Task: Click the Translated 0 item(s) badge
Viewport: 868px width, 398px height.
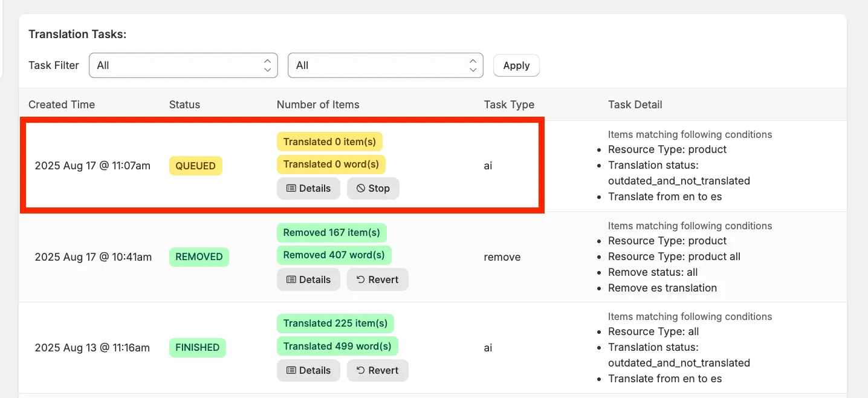Action: click(329, 142)
